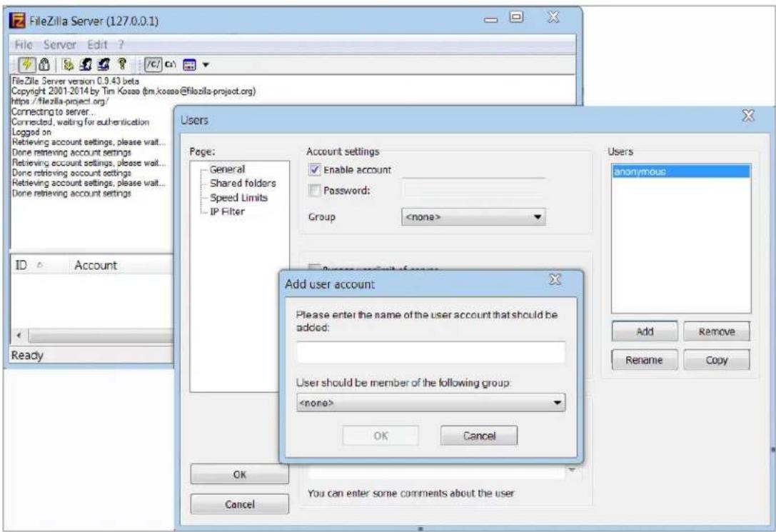Click the ID column header in main window

[x=21, y=265]
